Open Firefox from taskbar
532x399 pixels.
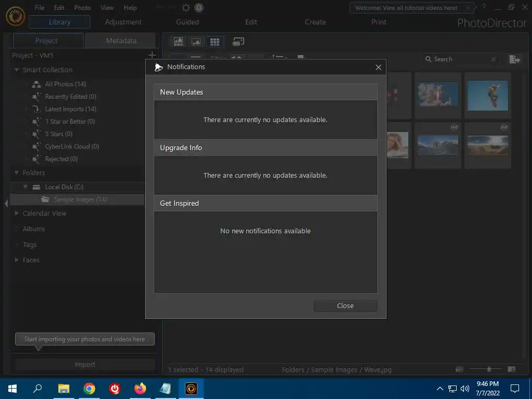pyautogui.click(x=140, y=389)
